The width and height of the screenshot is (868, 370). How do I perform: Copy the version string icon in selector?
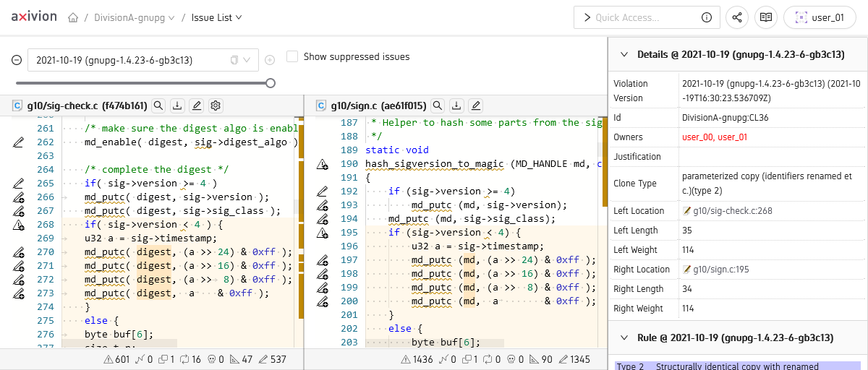pos(234,60)
